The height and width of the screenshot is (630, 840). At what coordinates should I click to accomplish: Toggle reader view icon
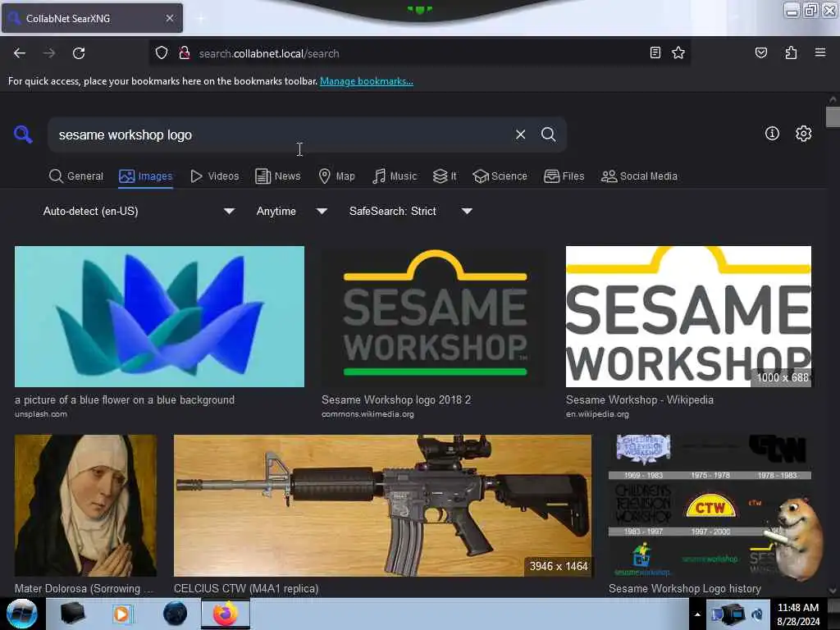(655, 52)
